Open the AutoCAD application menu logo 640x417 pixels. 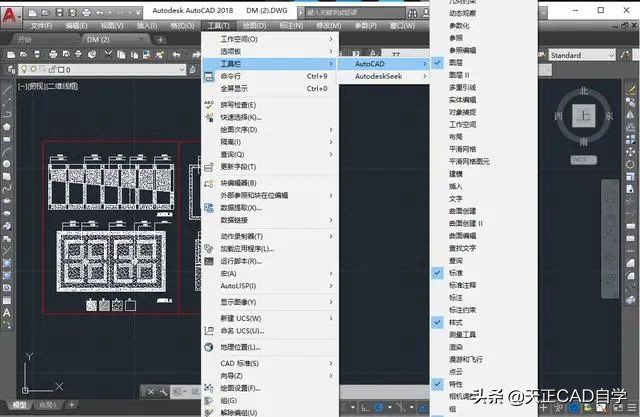click(10, 16)
